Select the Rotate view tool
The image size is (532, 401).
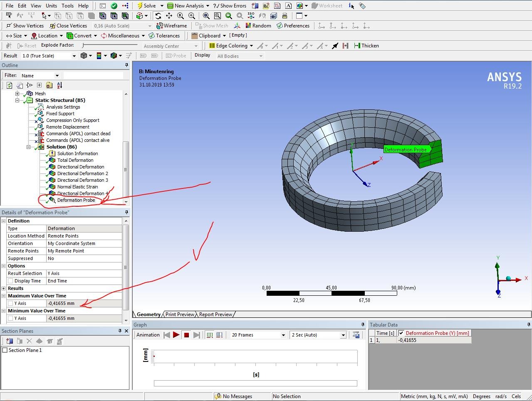[158, 16]
